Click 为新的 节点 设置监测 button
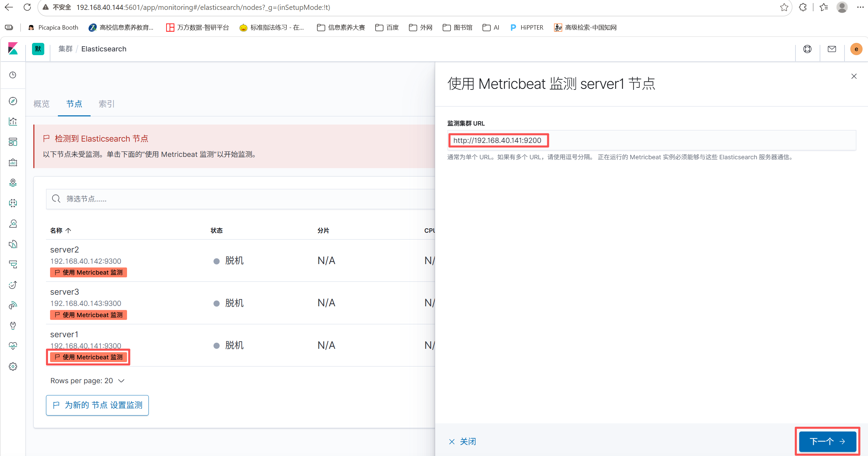Viewport: 868px width, 456px height. tap(97, 405)
